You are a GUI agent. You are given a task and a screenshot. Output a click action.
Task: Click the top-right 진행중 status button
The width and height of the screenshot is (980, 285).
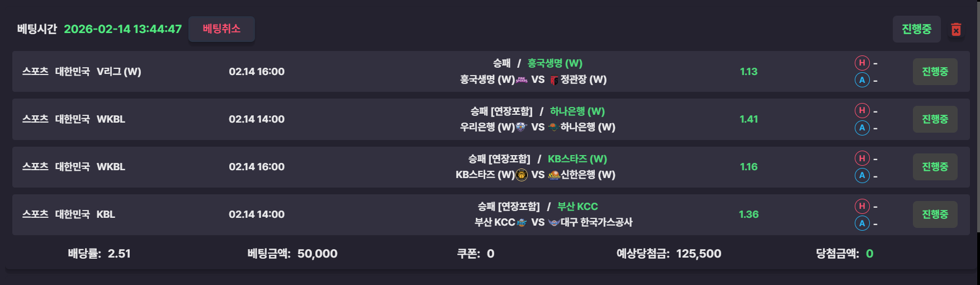point(916,29)
